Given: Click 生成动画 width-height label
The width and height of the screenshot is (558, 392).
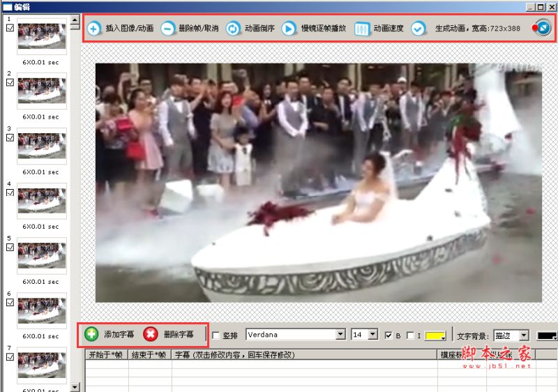Looking at the screenshot, I should pyautogui.click(x=478, y=29).
